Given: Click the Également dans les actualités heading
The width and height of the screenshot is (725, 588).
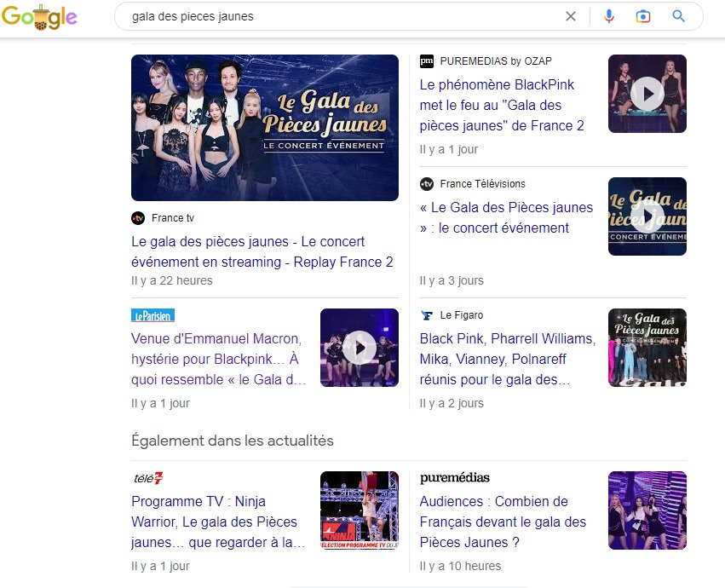Looking at the screenshot, I should pyautogui.click(x=232, y=441).
